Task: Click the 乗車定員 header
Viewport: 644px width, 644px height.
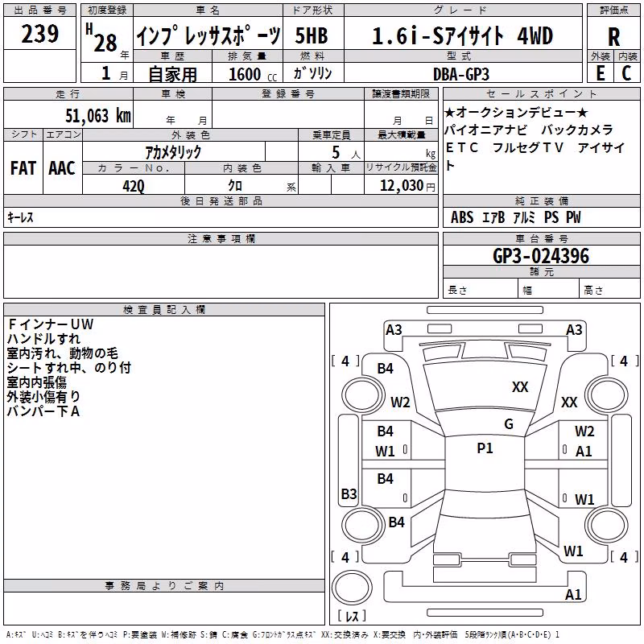Action: point(331,134)
